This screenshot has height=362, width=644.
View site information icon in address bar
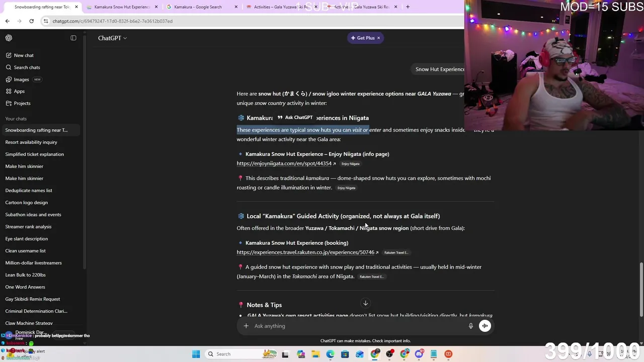[x=46, y=21]
